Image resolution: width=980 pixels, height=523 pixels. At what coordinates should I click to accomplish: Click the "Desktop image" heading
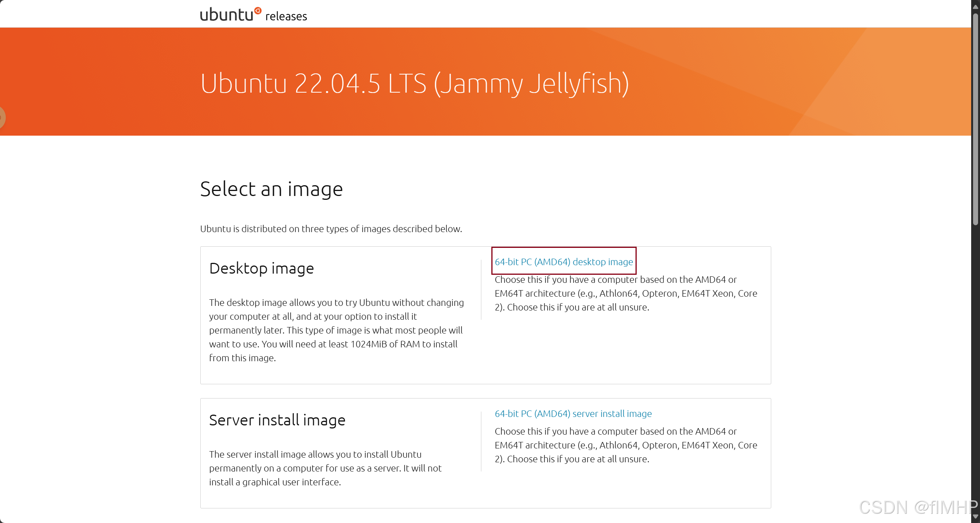pos(261,268)
